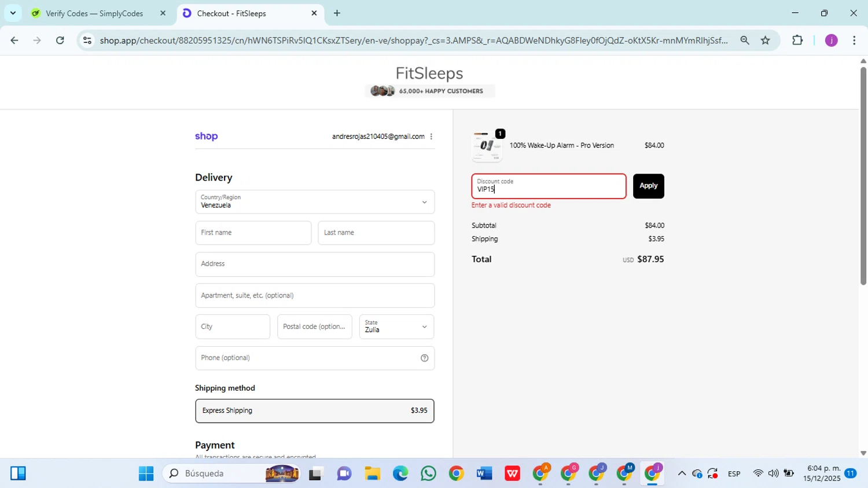
Task: Expand the State dropdown showing Zulia
Action: tap(396, 326)
